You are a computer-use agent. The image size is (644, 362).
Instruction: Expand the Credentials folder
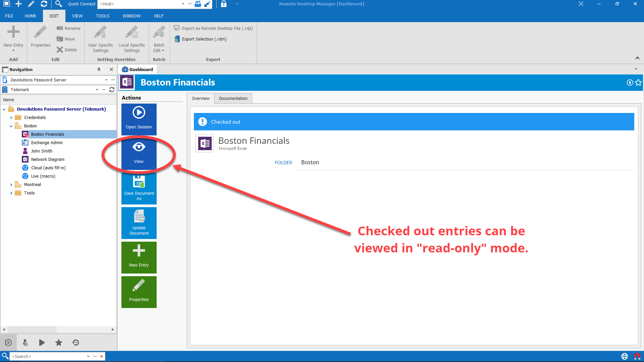(x=11, y=118)
